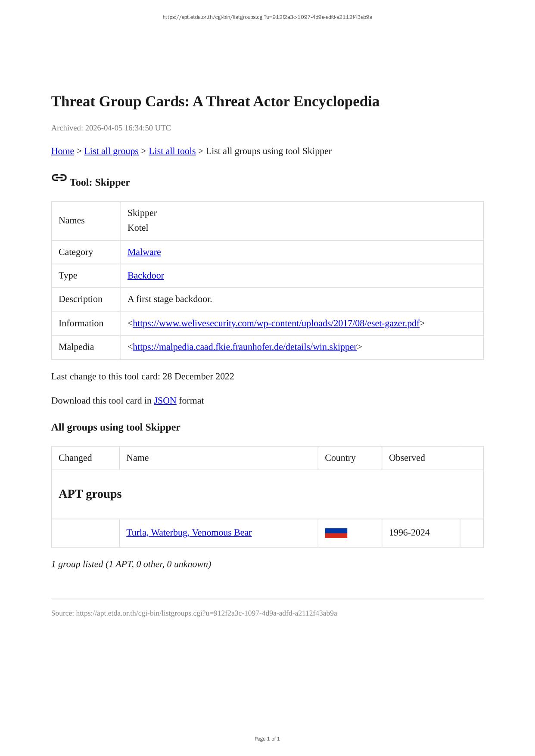Click the Russian flag in the Country column
The width and height of the screenshot is (535, 756).
click(336, 533)
